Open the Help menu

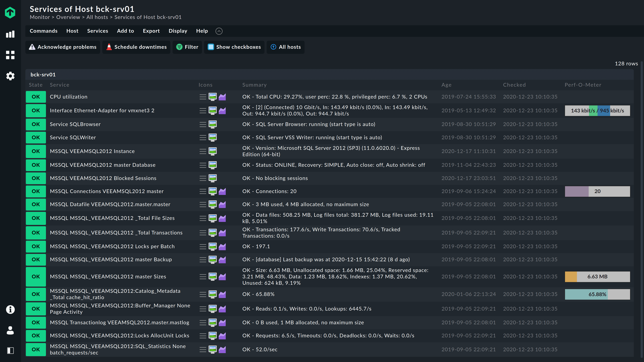coord(202,31)
